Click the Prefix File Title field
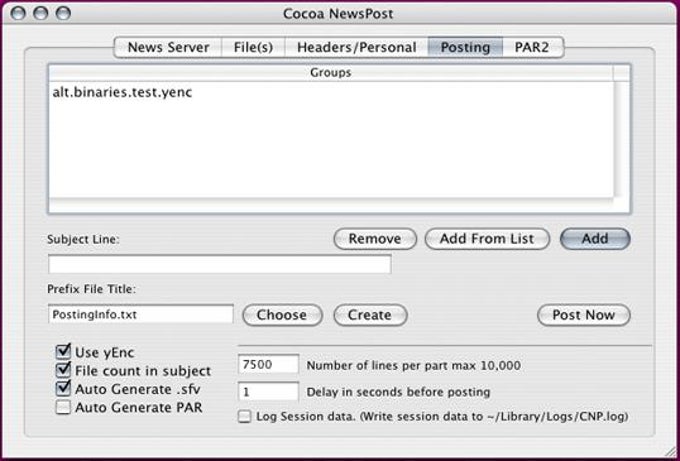Image resolution: width=680 pixels, height=461 pixels. click(141, 314)
